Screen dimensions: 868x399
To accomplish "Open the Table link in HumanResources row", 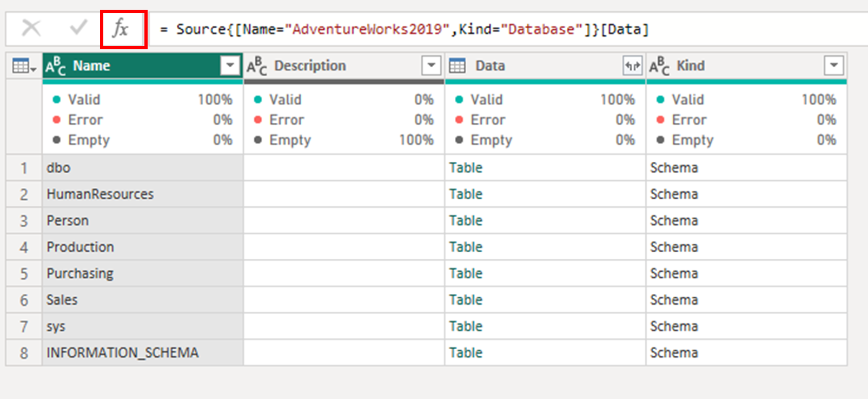I will (466, 194).
